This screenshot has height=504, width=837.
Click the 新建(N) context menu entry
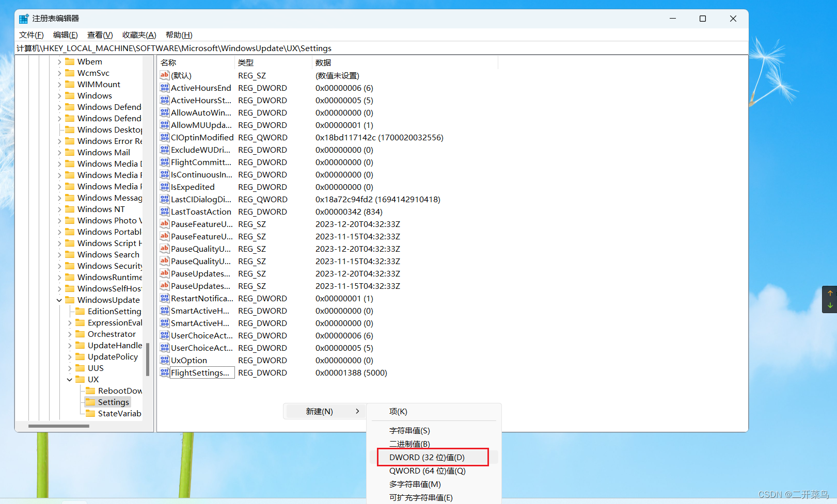pyautogui.click(x=325, y=411)
